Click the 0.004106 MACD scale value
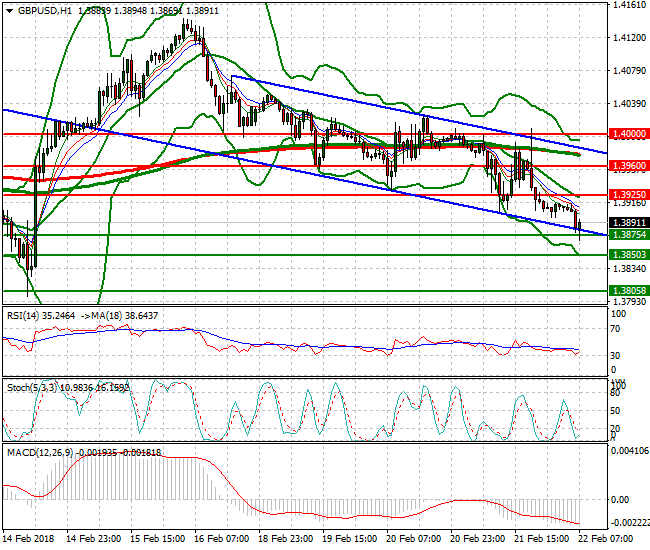 coord(630,451)
